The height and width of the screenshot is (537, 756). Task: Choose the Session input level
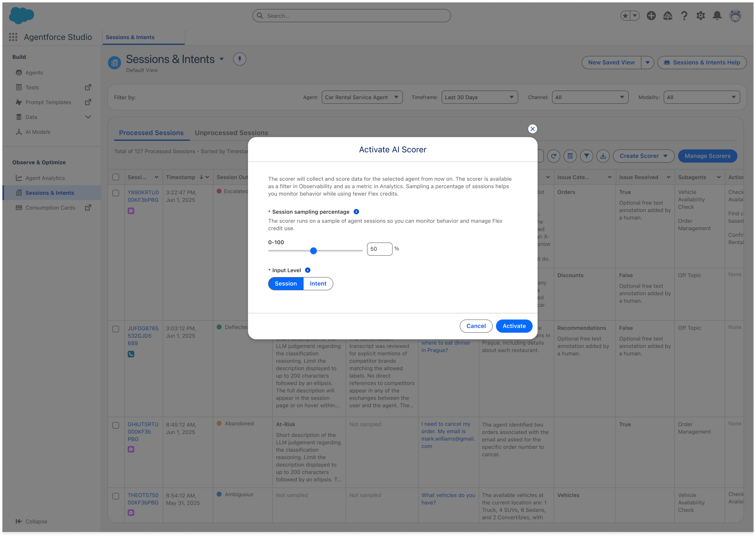[286, 284]
